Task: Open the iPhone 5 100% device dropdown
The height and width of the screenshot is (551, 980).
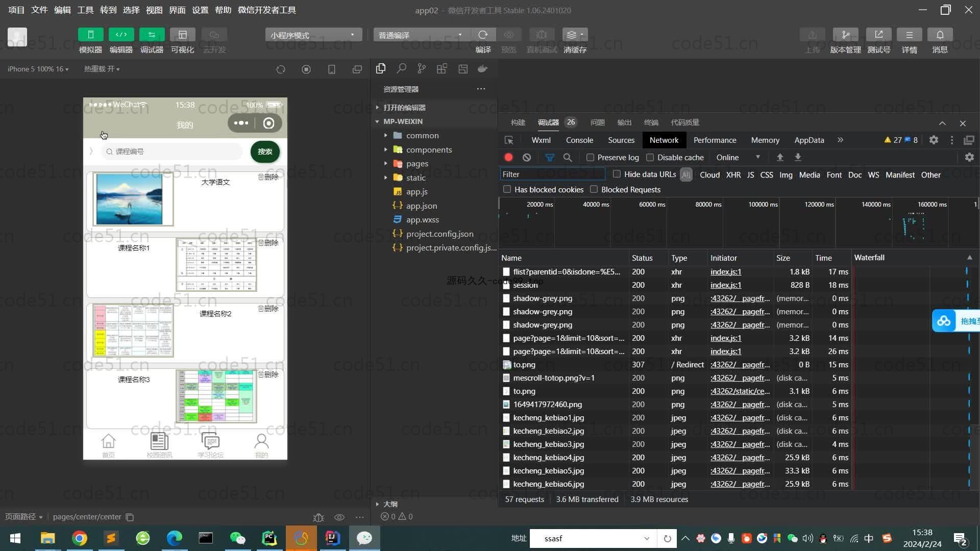Action: (38, 69)
